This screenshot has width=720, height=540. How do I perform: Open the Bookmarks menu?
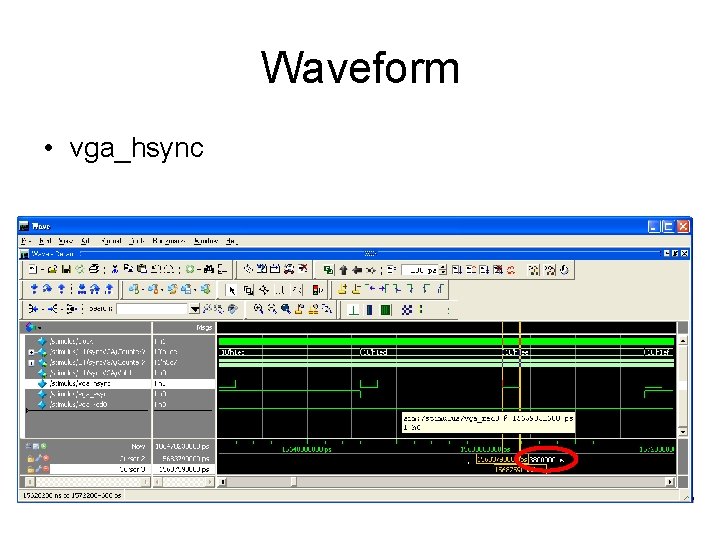click(x=169, y=241)
